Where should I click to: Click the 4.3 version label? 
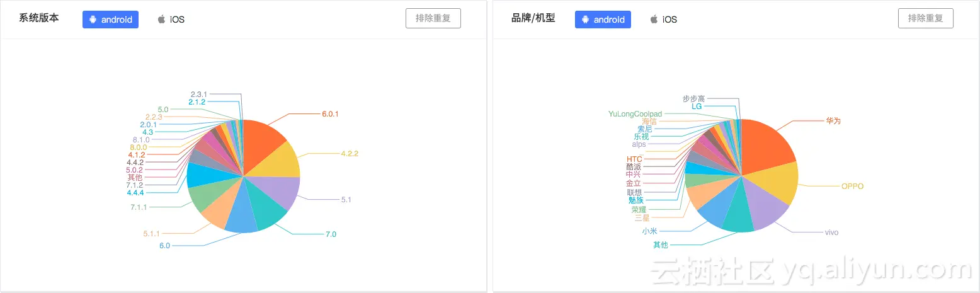[x=147, y=132]
